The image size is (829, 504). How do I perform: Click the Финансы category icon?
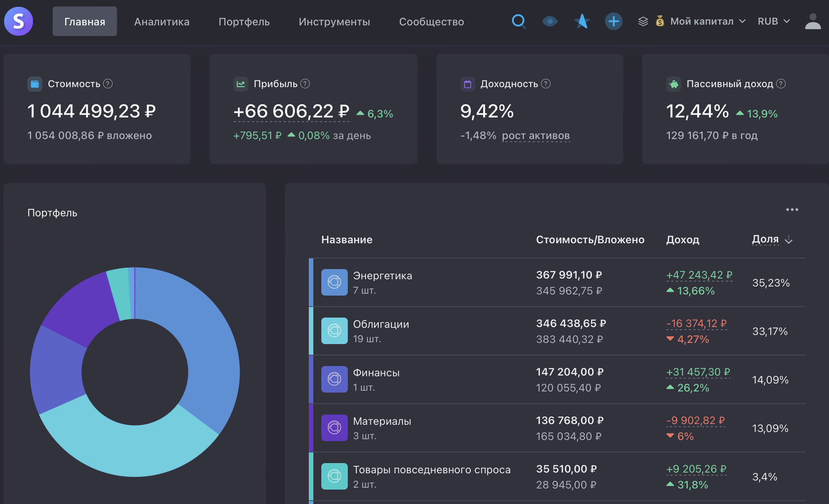334,379
